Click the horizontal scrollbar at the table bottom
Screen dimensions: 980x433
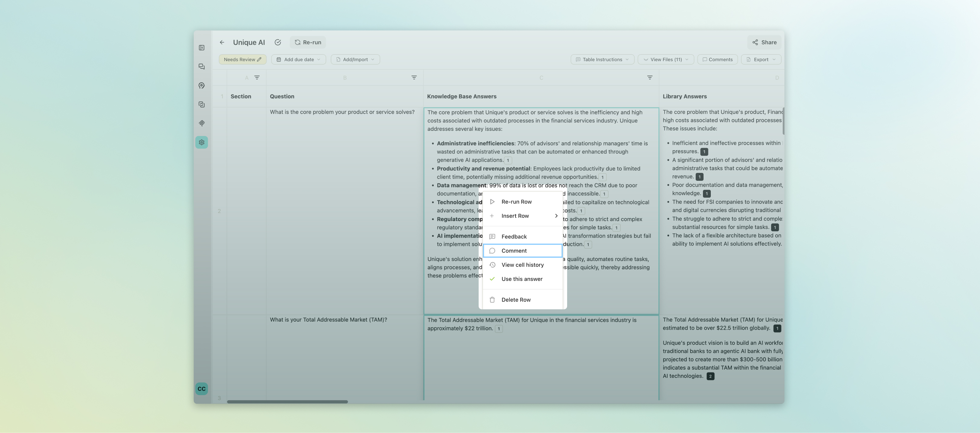pos(287,402)
